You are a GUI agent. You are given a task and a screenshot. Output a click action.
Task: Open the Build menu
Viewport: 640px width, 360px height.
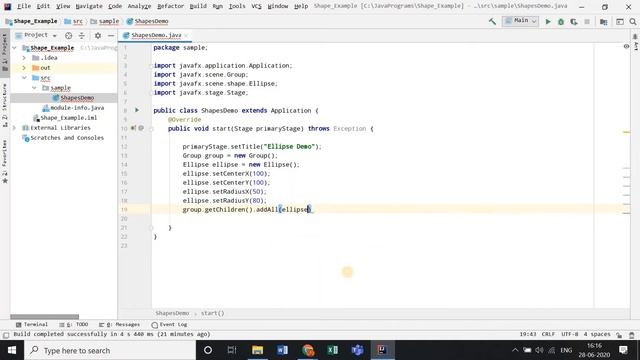(198, 6)
